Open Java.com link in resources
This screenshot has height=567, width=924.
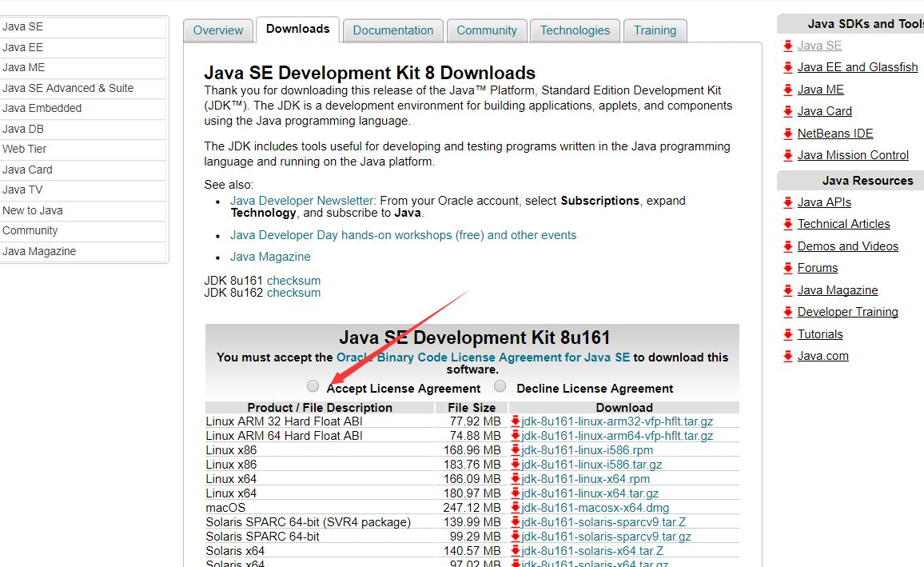click(822, 356)
